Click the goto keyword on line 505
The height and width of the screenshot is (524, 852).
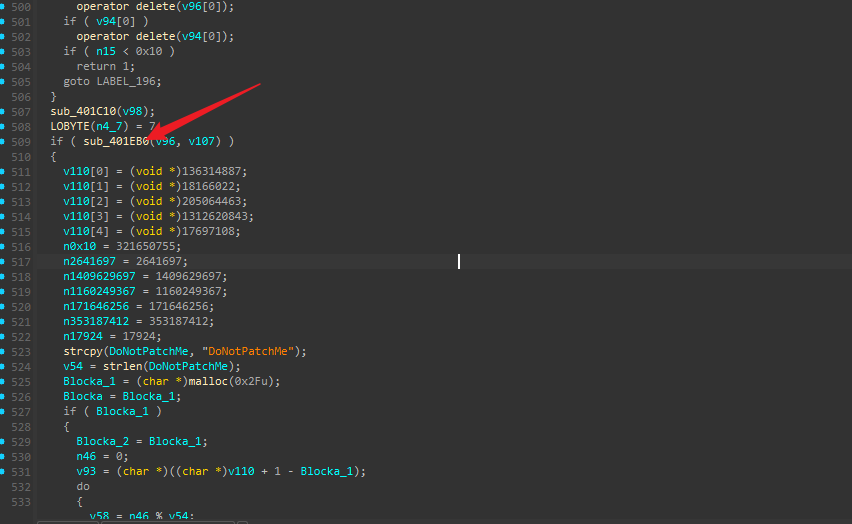coord(76,82)
